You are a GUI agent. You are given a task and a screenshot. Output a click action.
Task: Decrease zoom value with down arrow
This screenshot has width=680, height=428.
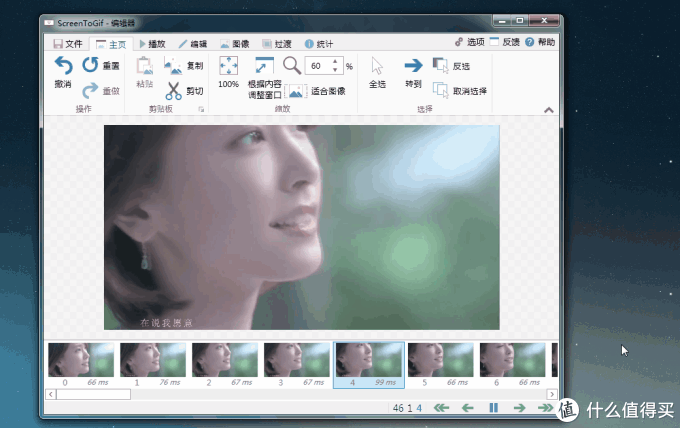pyautogui.click(x=335, y=70)
